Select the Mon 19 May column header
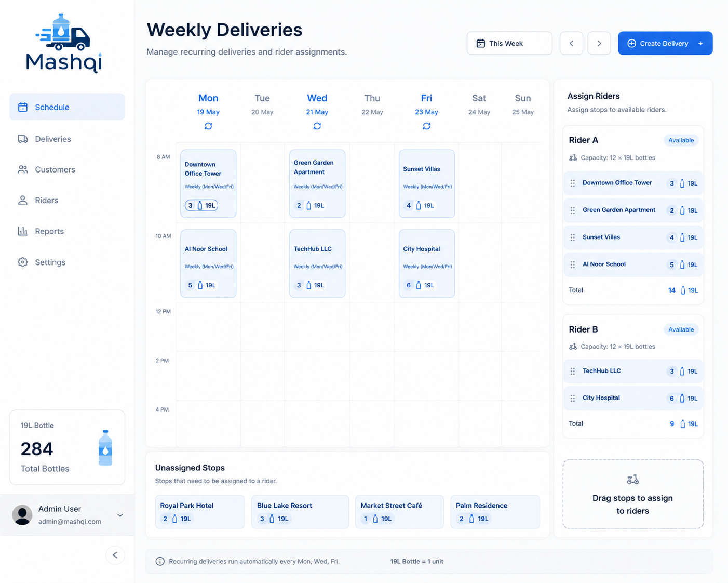This screenshot has height=583, width=728. pos(208,104)
